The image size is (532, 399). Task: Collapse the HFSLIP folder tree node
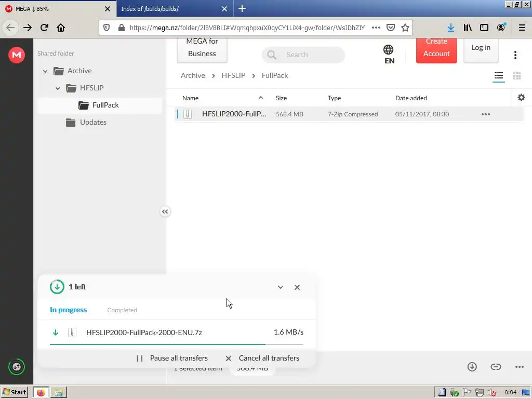coord(58,88)
